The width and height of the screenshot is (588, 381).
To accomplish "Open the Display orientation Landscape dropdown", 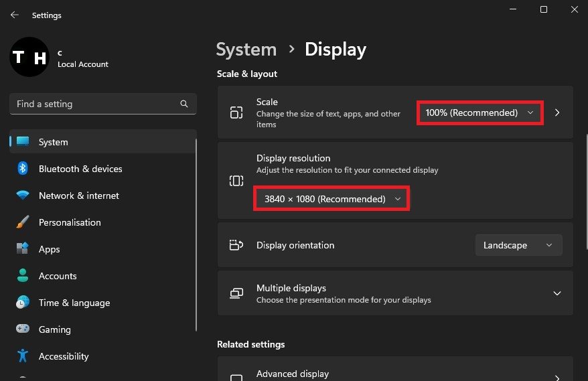I will 518,246.
